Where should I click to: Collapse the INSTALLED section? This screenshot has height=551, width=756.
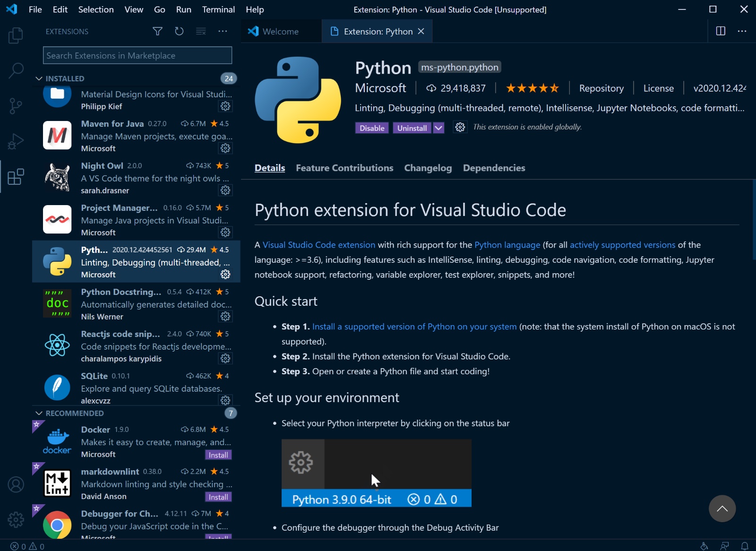[39, 78]
